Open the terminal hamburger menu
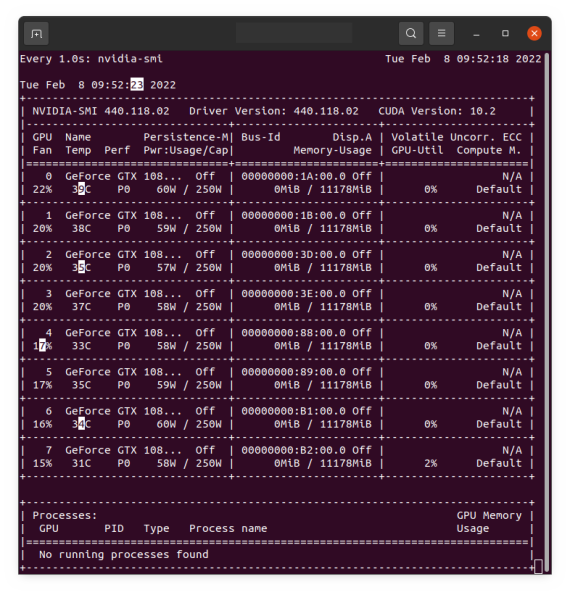 pyautogui.click(x=441, y=33)
